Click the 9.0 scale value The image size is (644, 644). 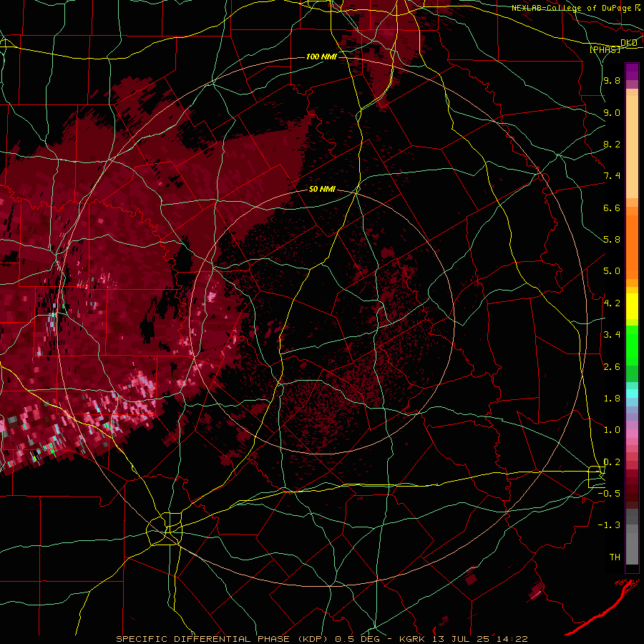(612, 112)
